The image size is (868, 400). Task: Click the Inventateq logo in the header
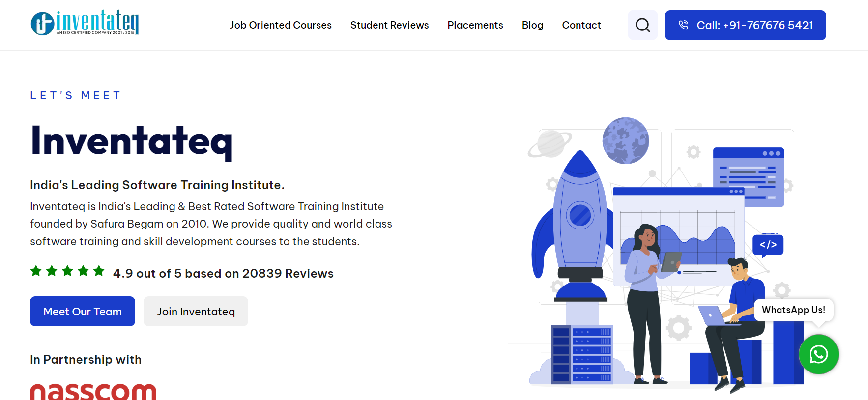(85, 23)
